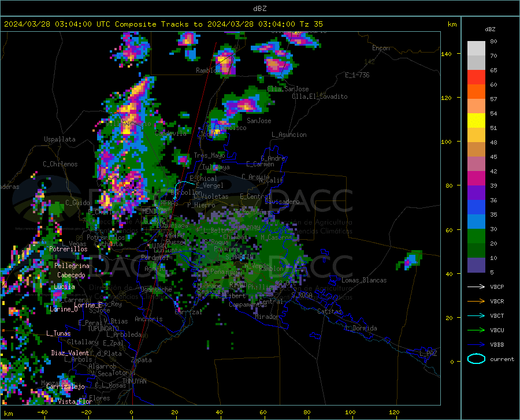Choose the violet swatch below 39 dBZ
The height and width of the screenshot is (420, 520).
pos(476,193)
